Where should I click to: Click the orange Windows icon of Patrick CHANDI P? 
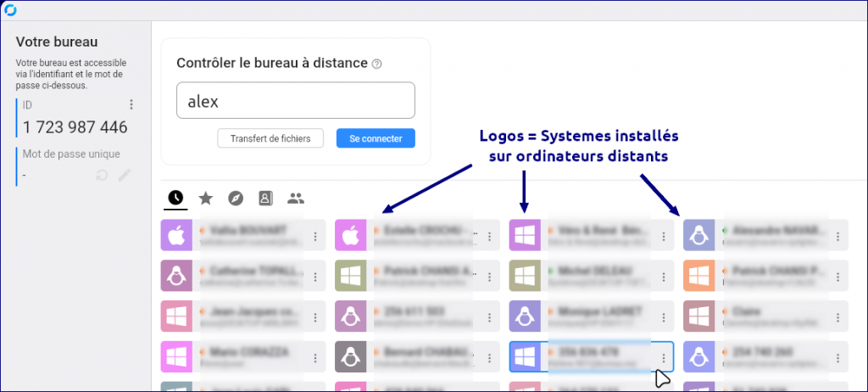[x=699, y=276]
